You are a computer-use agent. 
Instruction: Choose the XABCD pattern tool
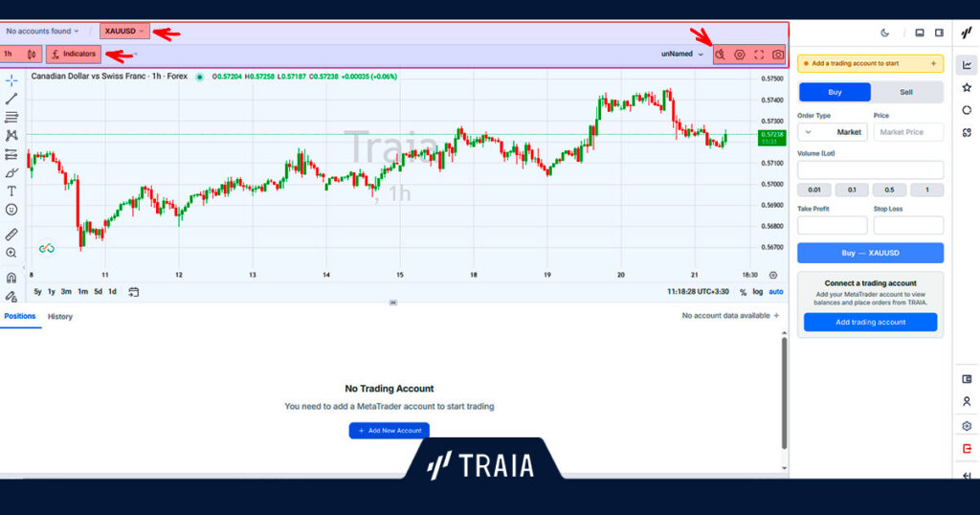click(11, 135)
